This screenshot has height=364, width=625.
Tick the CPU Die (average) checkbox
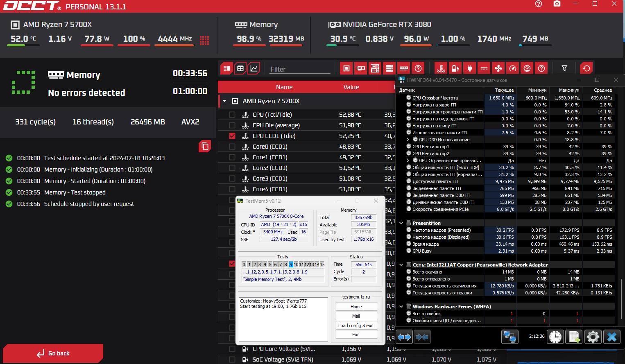232,125
